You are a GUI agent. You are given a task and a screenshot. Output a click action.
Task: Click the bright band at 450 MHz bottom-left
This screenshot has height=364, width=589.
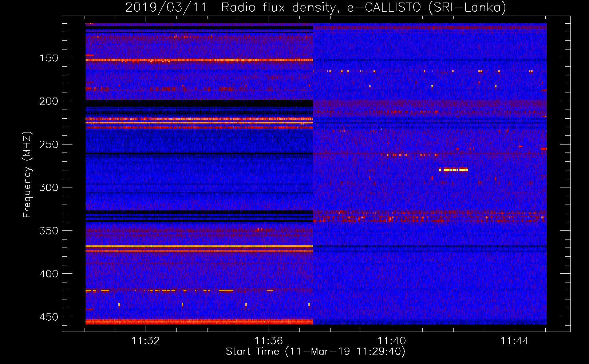click(199, 321)
